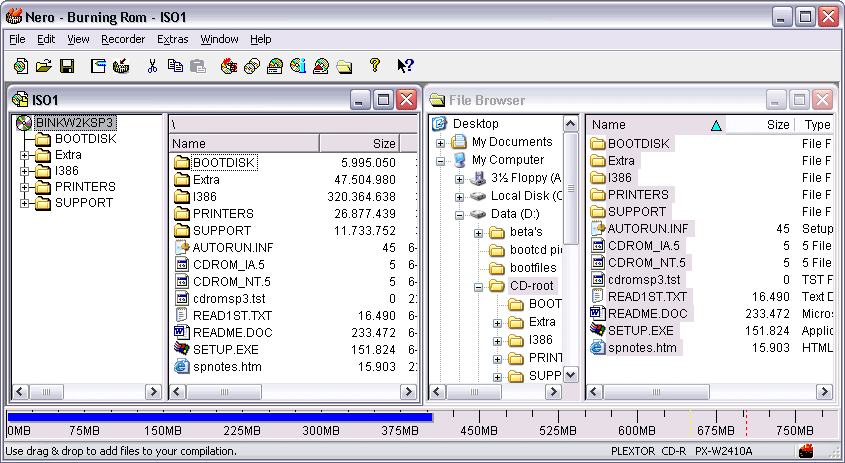Click the spnotes.htm icon in File Browser list

(x=597, y=347)
